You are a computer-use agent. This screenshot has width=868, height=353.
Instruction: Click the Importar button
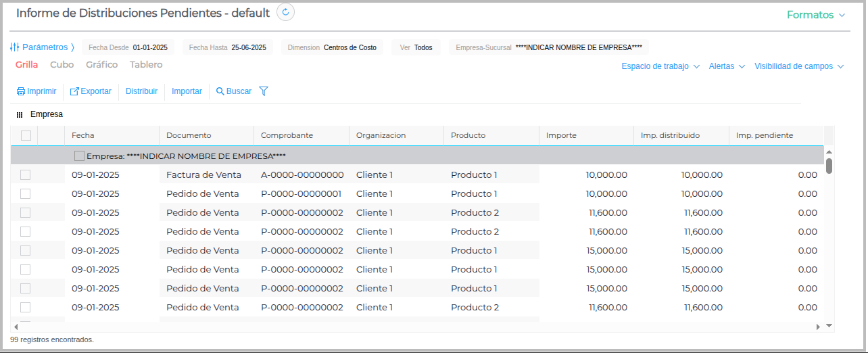[187, 91]
